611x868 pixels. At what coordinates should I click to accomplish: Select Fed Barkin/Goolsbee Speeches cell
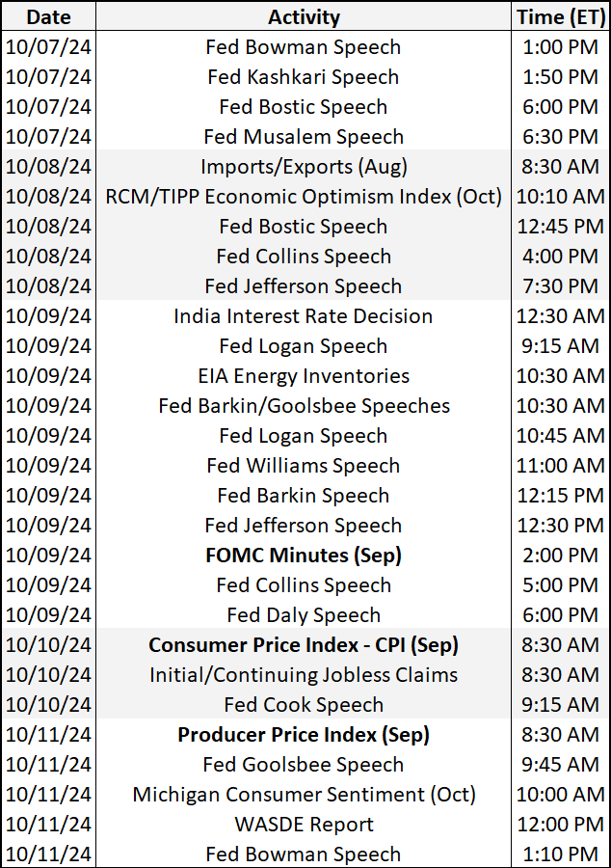(x=304, y=406)
